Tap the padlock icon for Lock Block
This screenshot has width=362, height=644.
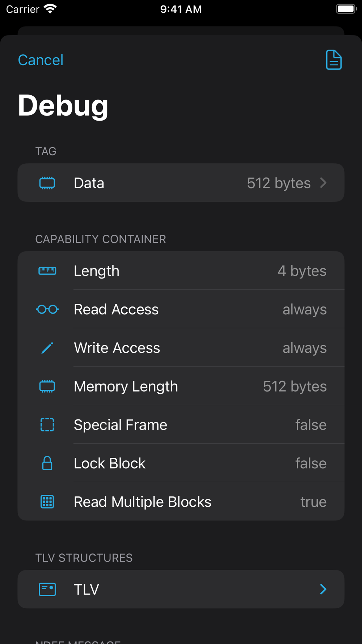[x=47, y=463]
